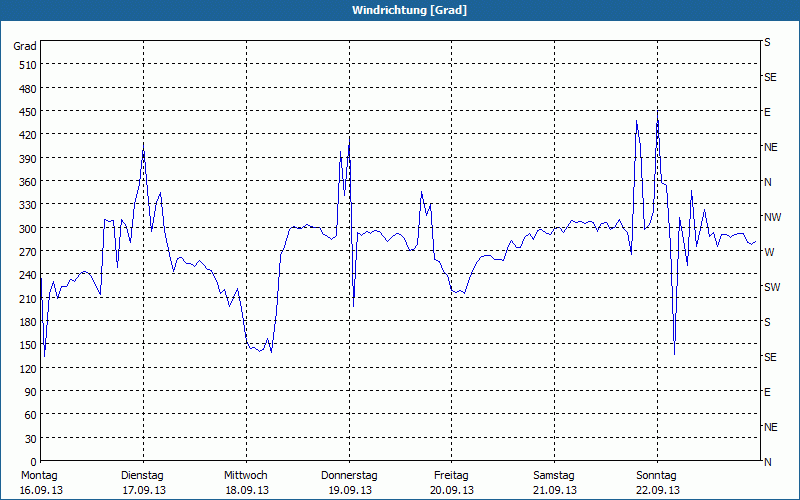Click the chart title Windrichtung [Grad]

tap(409, 10)
